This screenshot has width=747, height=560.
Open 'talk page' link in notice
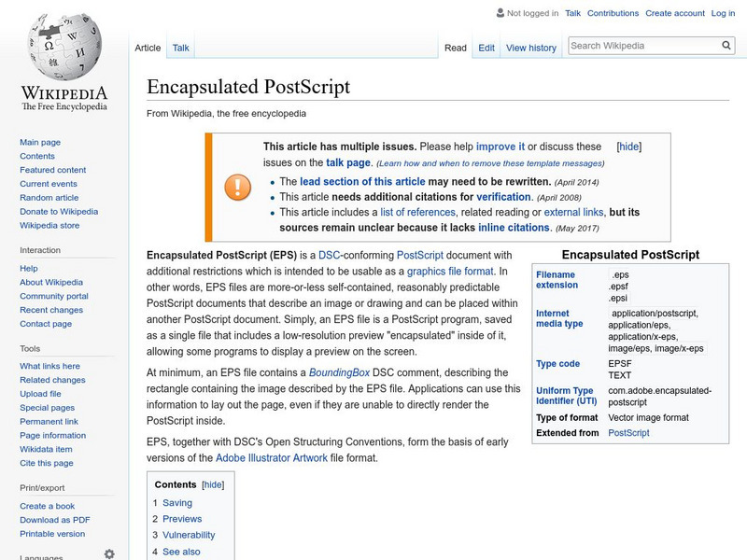click(348, 162)
